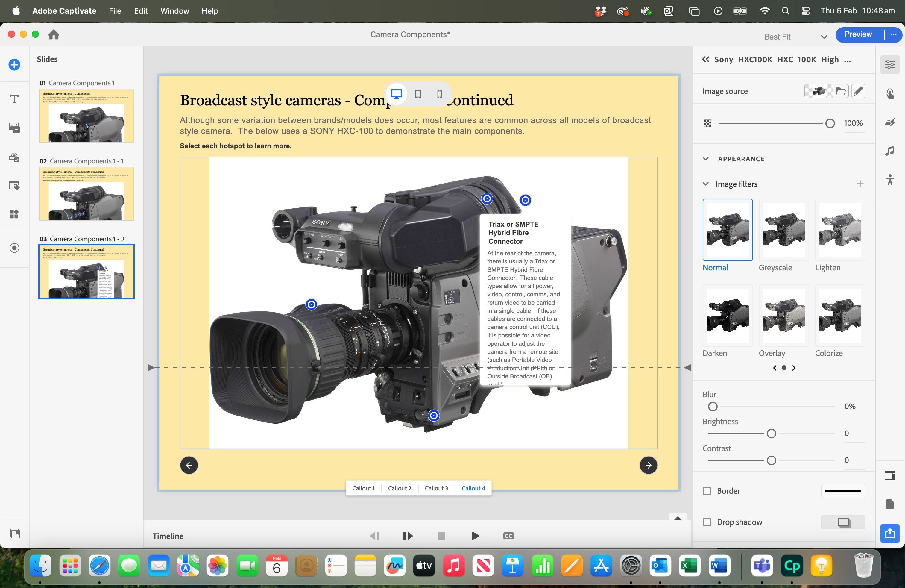Enable the Drop shadow checkbox

(x=707, y=522)
